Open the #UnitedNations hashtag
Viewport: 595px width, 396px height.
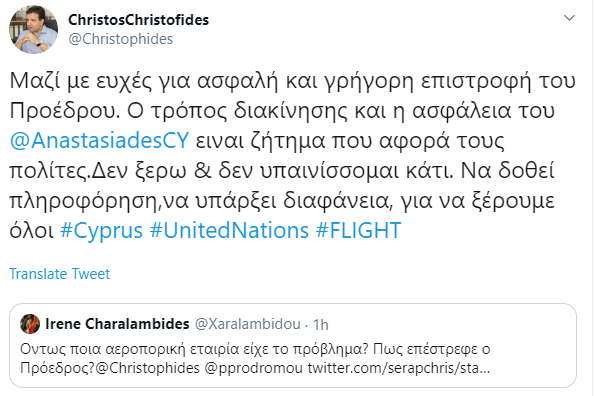point(229,230)
